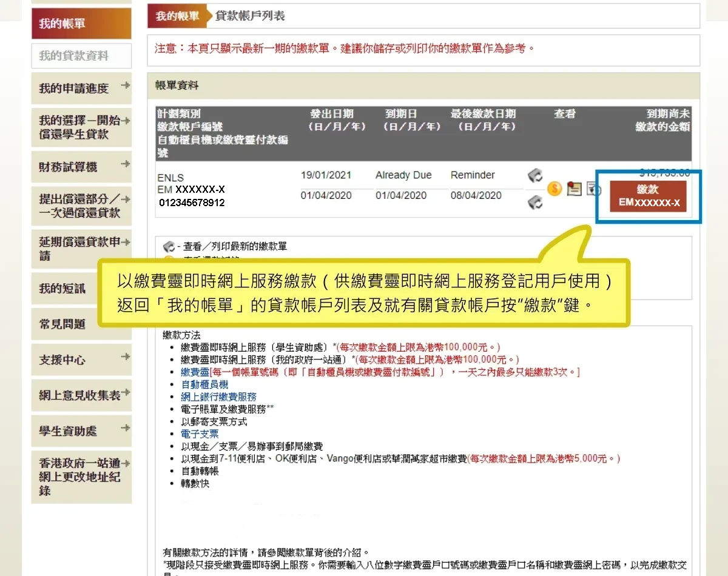Open the yellow memo note icon in the bill row
The height and width of the screenshot is (576, 728).
[573, 189]
